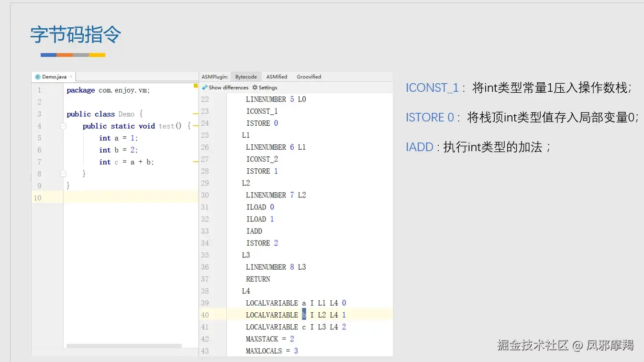Click 'ILOAD 0' bytecode instruction
Image resolution: width=644 pixels, height=362 pixels.
[x=260, y=207]
